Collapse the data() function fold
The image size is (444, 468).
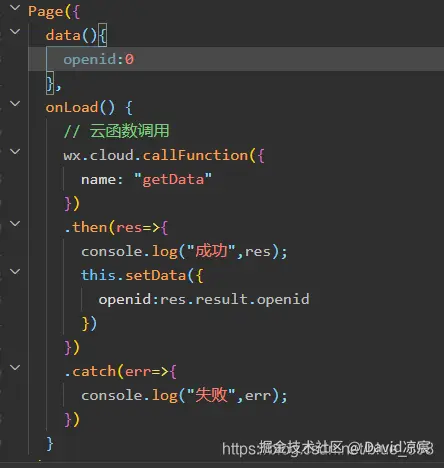point(15,32)
